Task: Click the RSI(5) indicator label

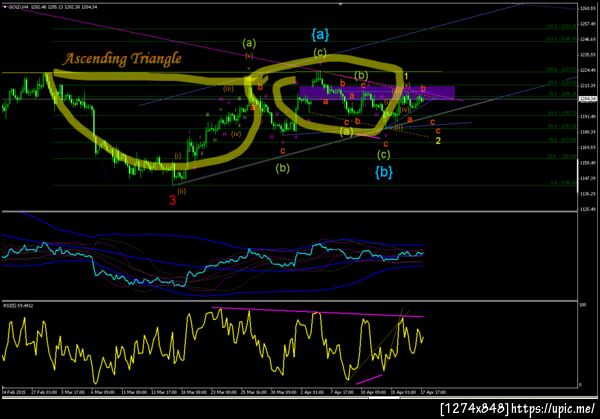Action: click(18, 306)
